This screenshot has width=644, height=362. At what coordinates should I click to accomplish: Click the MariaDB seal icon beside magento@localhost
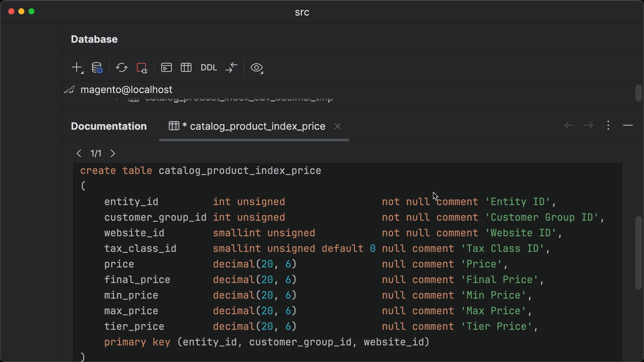69,90
